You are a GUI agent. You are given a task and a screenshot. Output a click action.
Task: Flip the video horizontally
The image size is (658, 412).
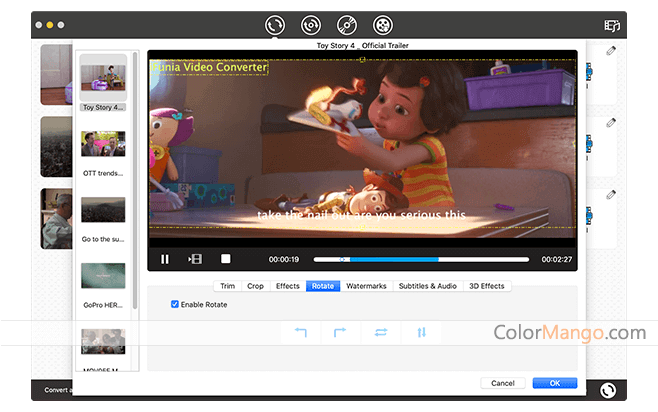pos(381,332)
